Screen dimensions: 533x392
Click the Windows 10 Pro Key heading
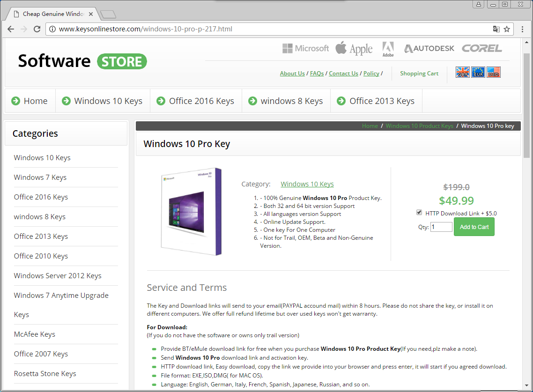186,144
